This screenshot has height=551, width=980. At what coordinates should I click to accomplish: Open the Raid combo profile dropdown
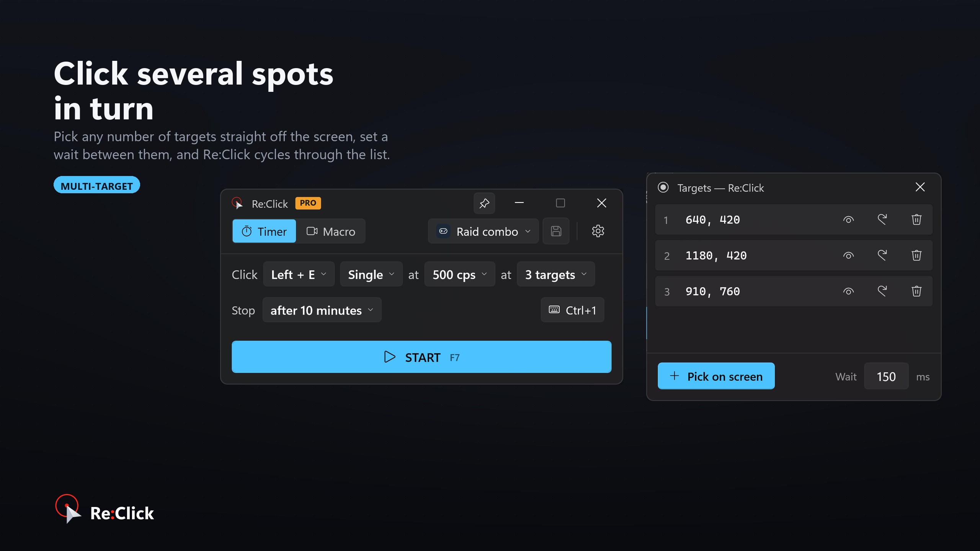click(x=483, y=231)
